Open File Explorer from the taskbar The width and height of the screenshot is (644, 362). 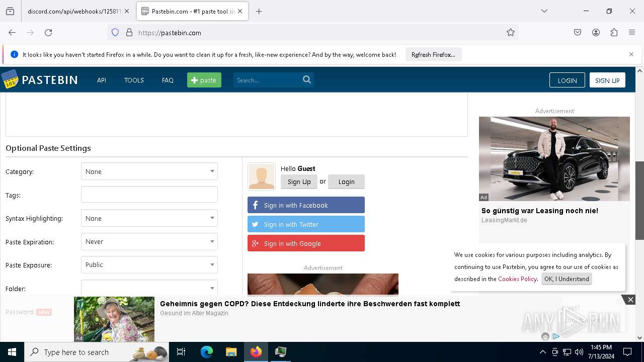(231, 352)
